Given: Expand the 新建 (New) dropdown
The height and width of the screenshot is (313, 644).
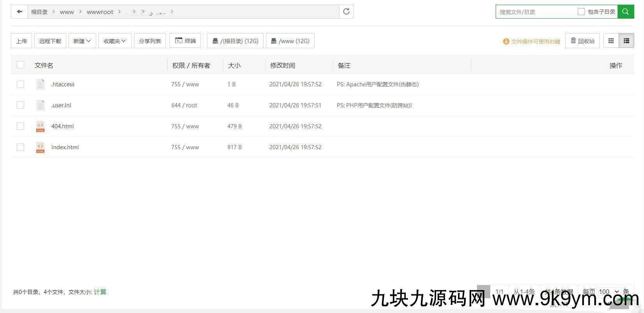Looking at the screenshot, I should tap(82, 41).
